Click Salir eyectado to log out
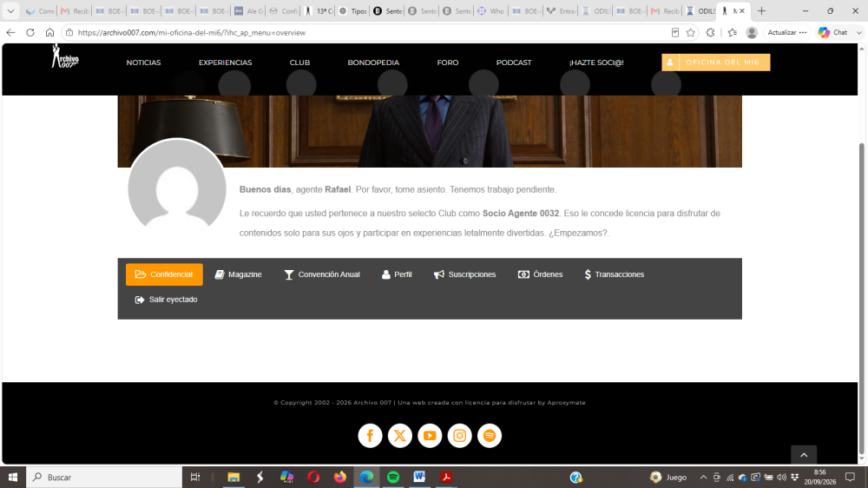The image size is (868, 488). (166, 300)
